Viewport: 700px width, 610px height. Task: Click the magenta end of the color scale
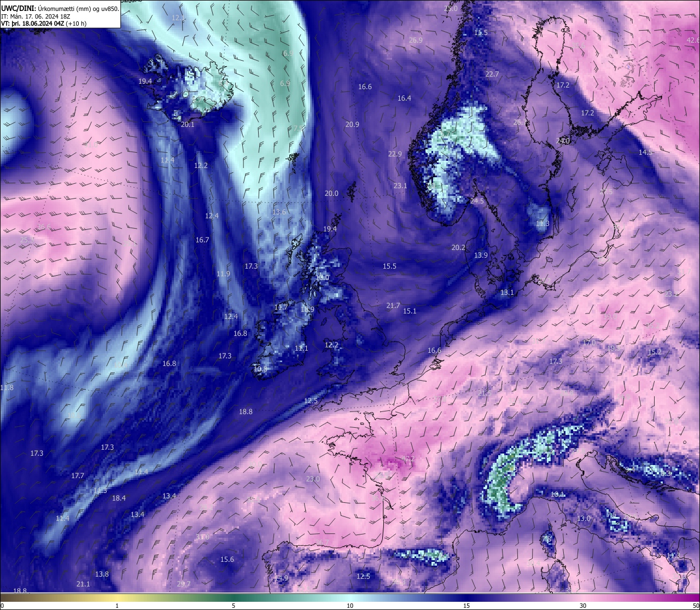coord(689,597)
